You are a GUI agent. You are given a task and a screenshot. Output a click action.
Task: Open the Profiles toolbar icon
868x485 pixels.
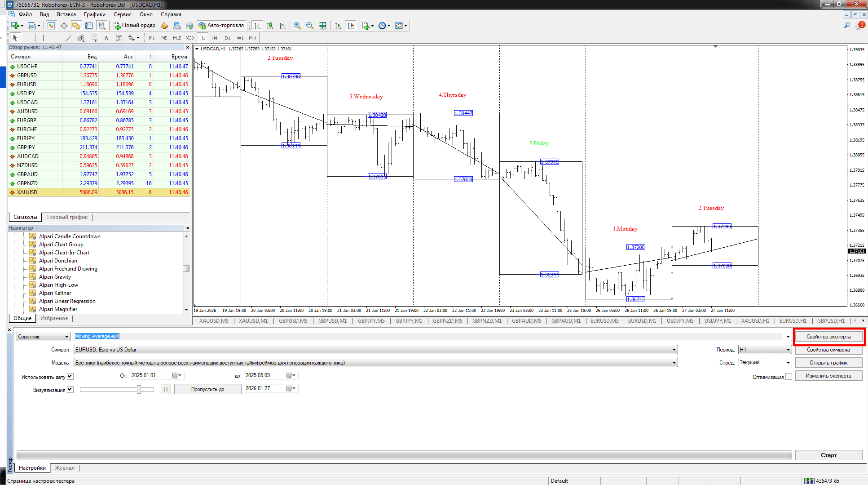(x=31, y=26)
